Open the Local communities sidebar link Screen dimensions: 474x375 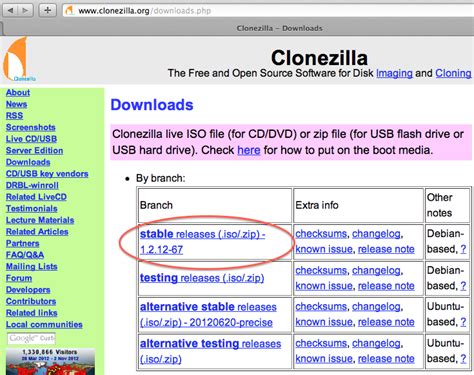click(44, 325)
